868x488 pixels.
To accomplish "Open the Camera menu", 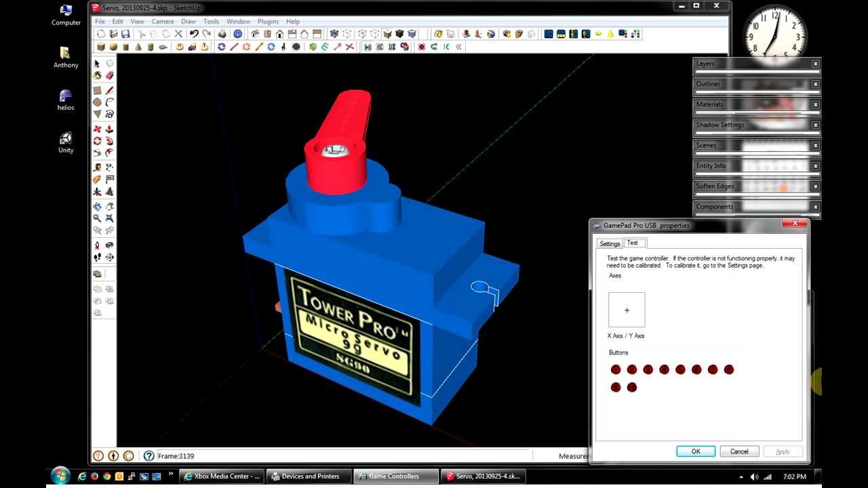I will pyautogui.click(x=163, y=21).
